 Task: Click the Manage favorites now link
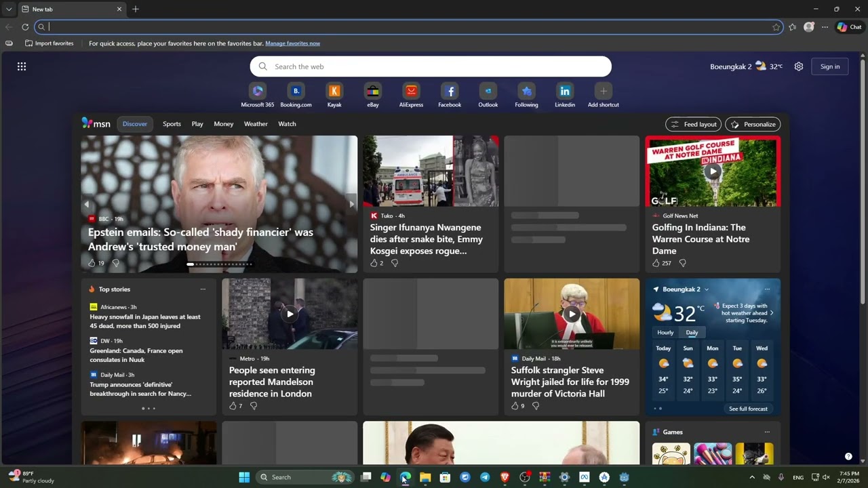click(293, 43)
